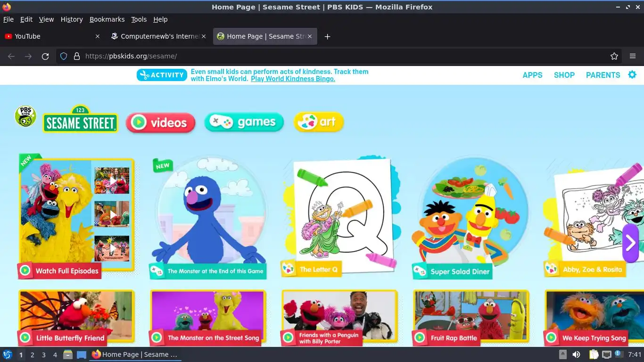Click the settings gear icon on PBS page
Viewport: 644px width, 362px height.
click(x=632, y=74)
